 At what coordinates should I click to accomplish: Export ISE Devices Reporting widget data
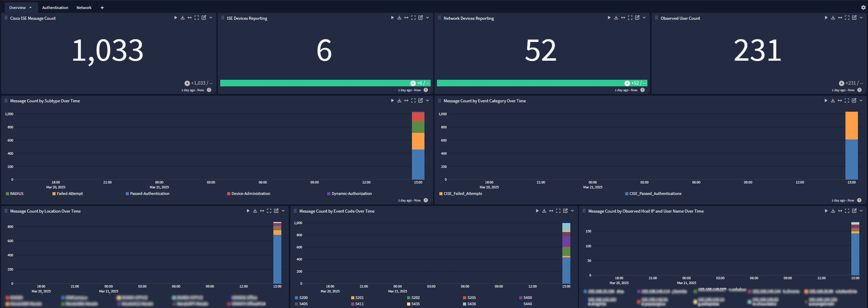click(399, 18)
